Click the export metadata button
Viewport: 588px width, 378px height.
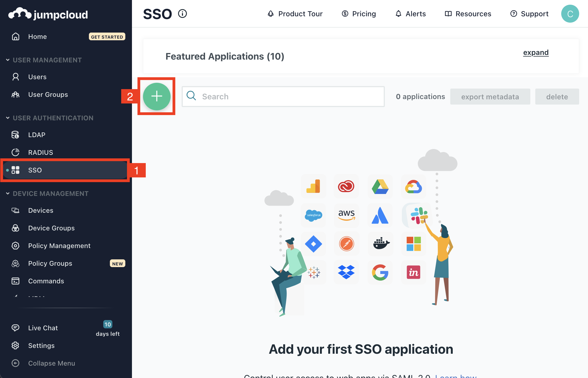490,97
